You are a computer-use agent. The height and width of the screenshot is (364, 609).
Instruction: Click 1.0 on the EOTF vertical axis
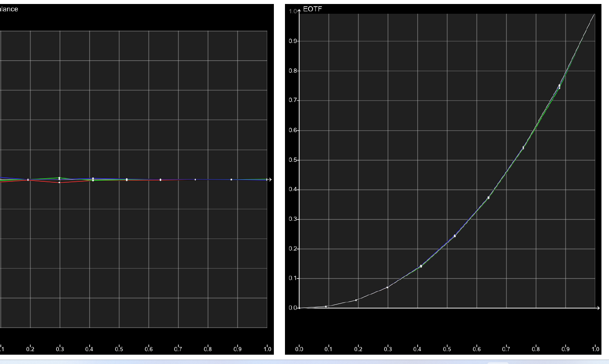(x=293, y=12)
